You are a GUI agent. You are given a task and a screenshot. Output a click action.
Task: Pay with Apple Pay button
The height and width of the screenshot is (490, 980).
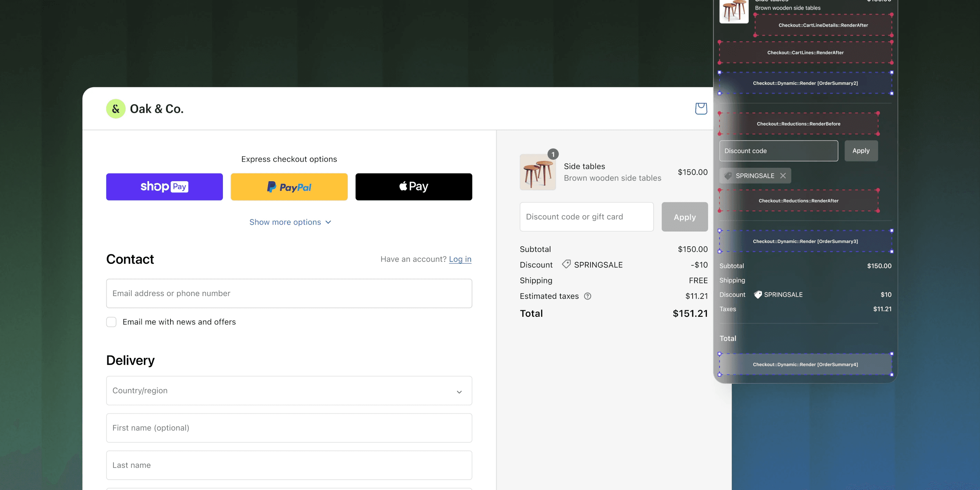tap(413, 187)
